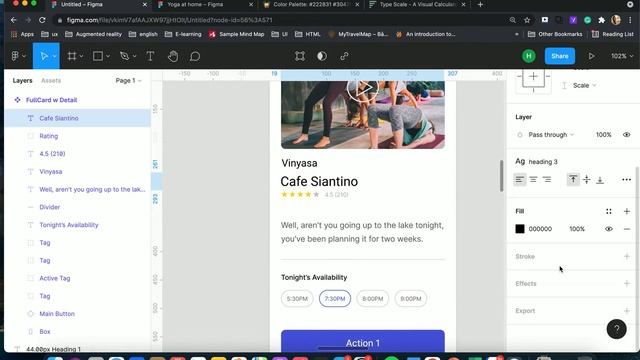Select the Cafe Siantino layer
The height and width of the screenshot is (360, 640).
[x=78, y=118]
